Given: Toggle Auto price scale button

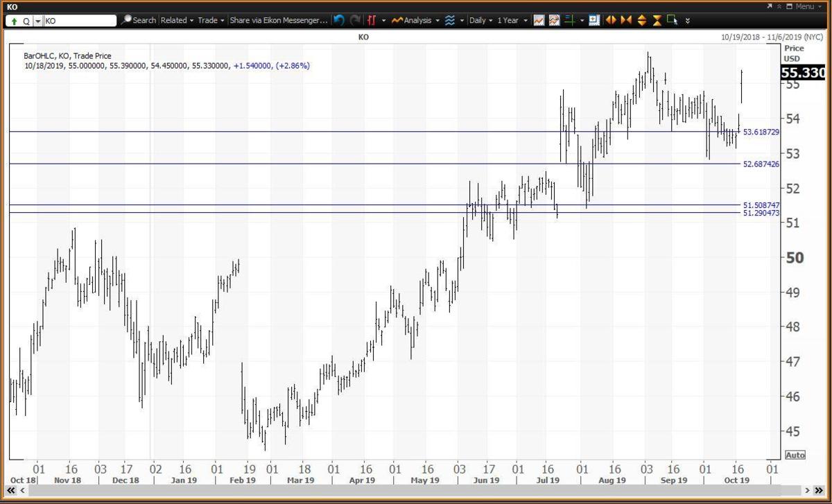Looking at the screenshot, I should coord(795,455).
